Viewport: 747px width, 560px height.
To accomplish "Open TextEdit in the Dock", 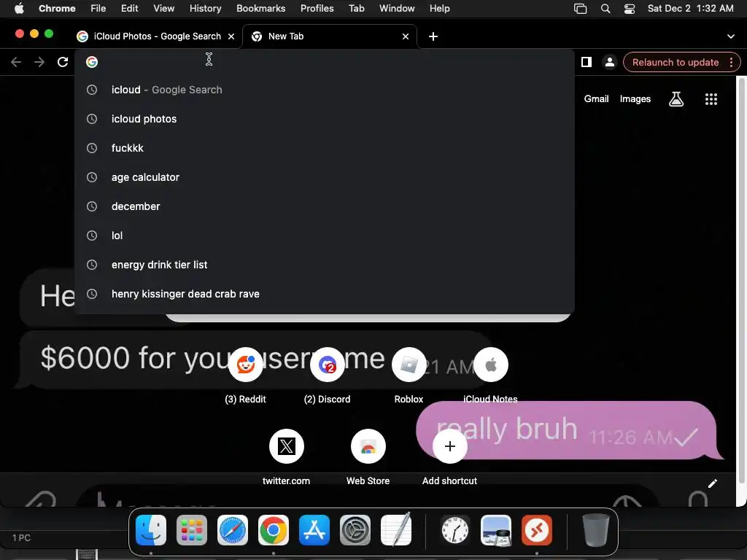I will [x=396, y=530].
